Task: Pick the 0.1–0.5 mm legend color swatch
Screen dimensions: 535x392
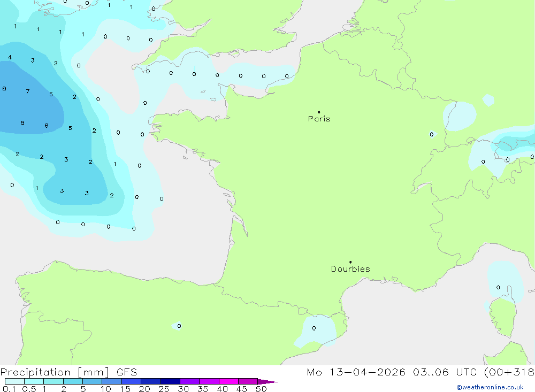Action: tap(14, 381)
